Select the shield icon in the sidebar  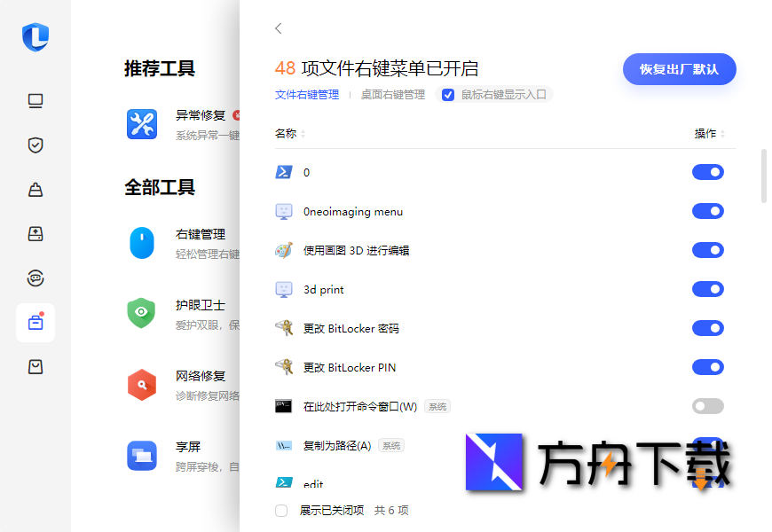35,145
